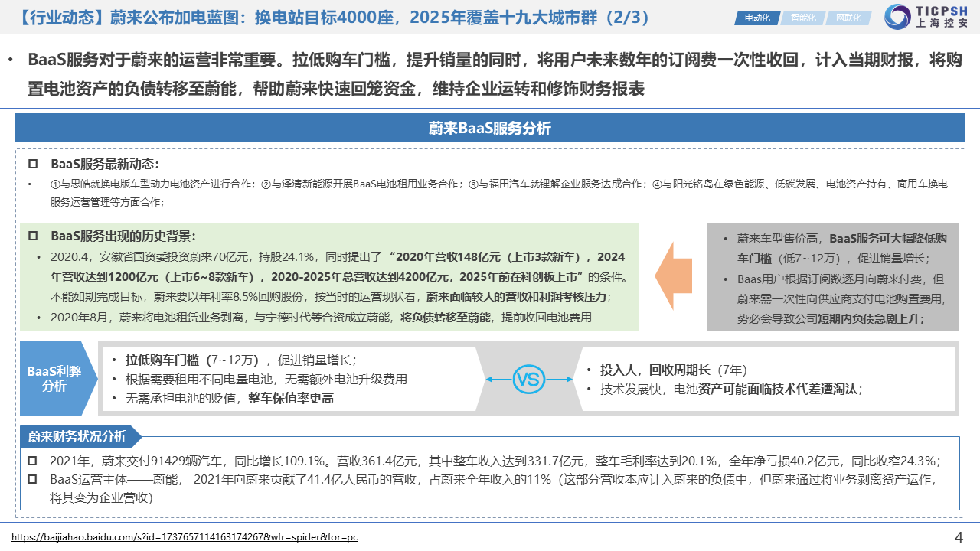Click the blue VS circle icon

tap(528, 379)
